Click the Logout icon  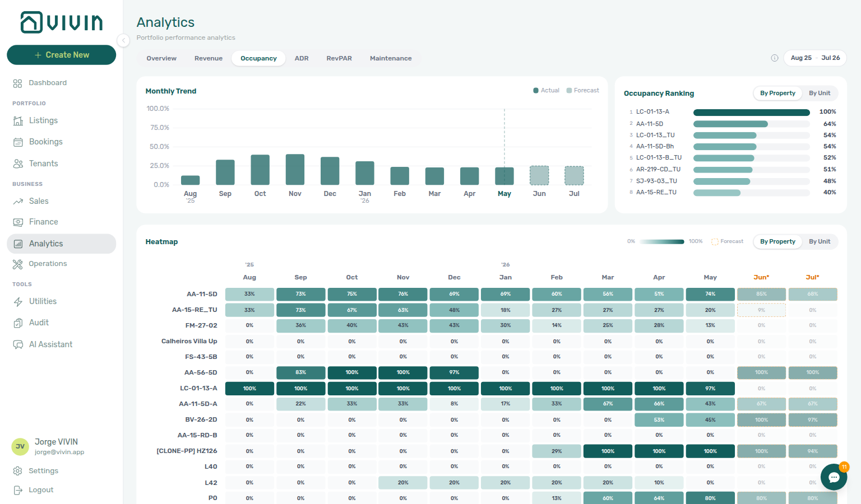[x=18, y=490]
